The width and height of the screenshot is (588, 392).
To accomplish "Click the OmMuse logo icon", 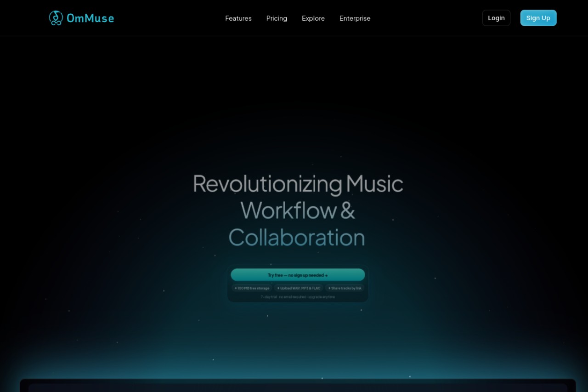I will [x=56, y=18].
